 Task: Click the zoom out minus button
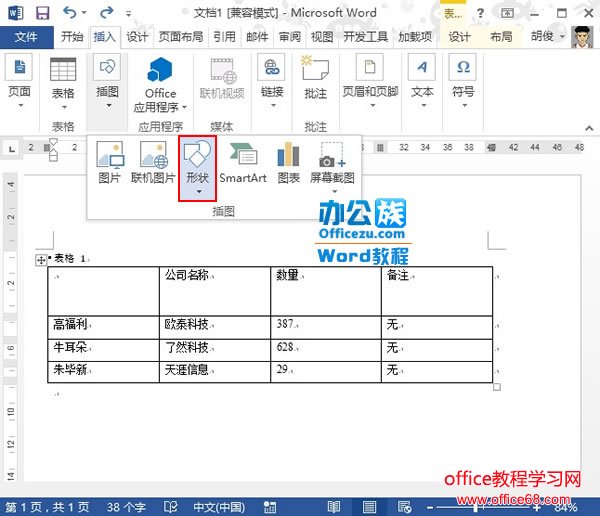pos(430,508)
